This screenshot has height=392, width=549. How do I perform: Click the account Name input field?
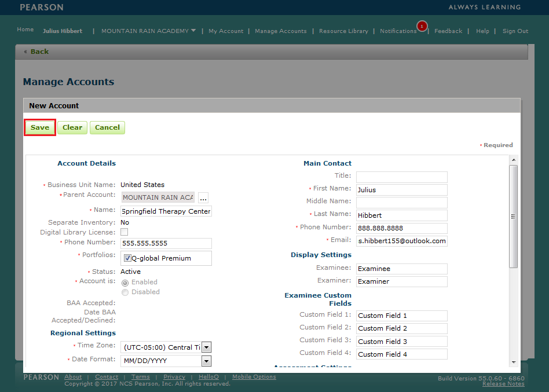pos(166,211)
